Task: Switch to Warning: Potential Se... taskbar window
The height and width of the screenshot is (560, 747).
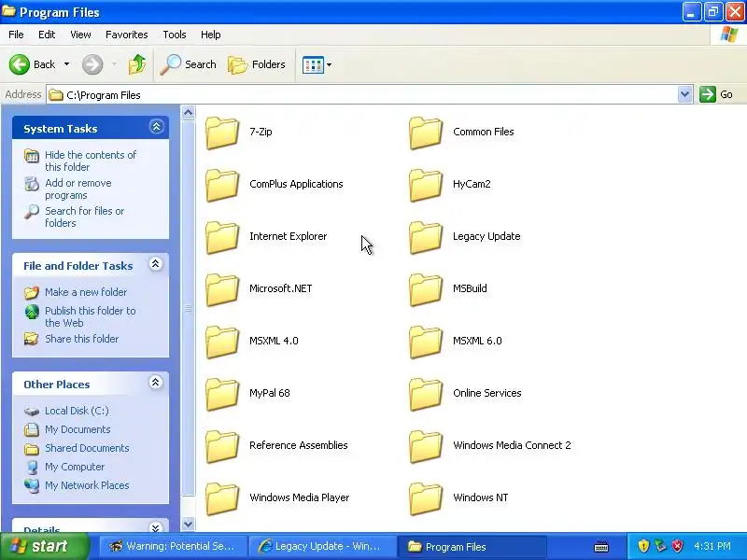Action: click(x=174, y=546)
